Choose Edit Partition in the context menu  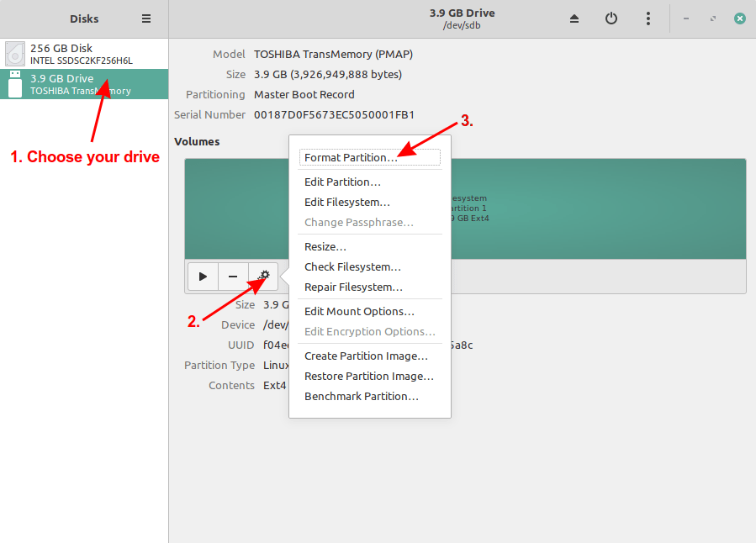[x=342, y=182]
